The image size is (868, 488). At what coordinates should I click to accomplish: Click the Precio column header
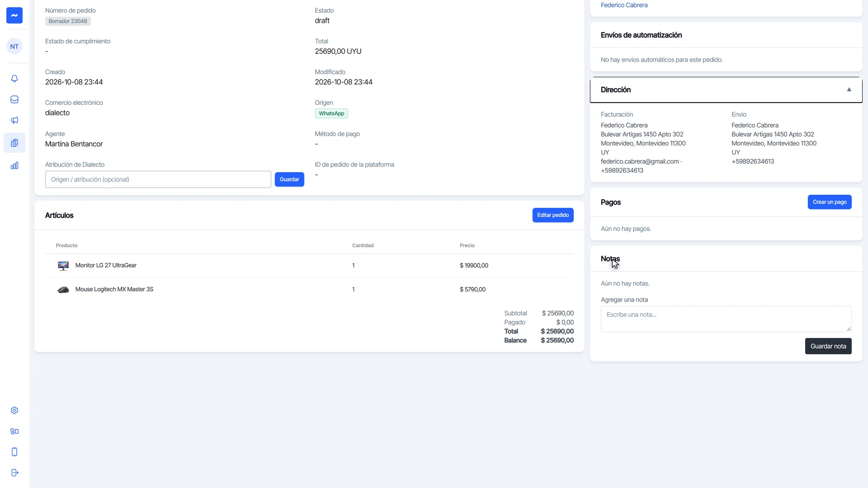[467, 245]
